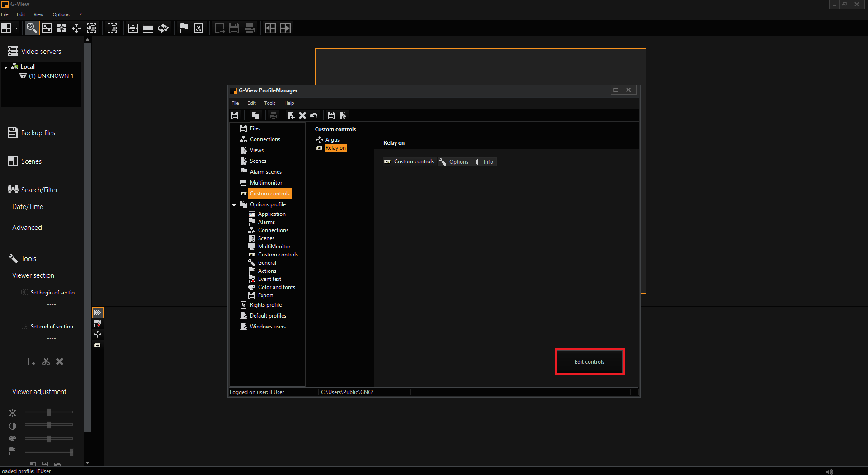
Task: Switch to the Info tab
Action: point(485,162)
